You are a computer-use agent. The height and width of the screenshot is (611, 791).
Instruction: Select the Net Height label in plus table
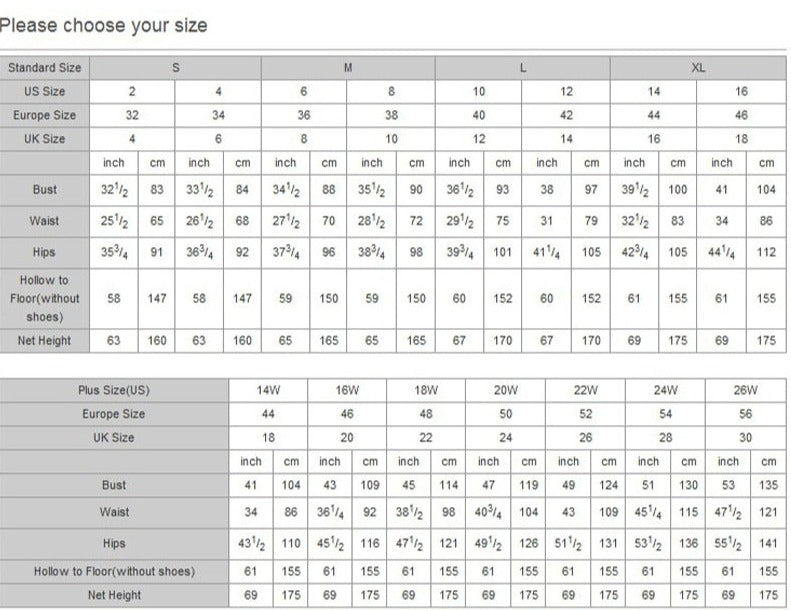114,595
